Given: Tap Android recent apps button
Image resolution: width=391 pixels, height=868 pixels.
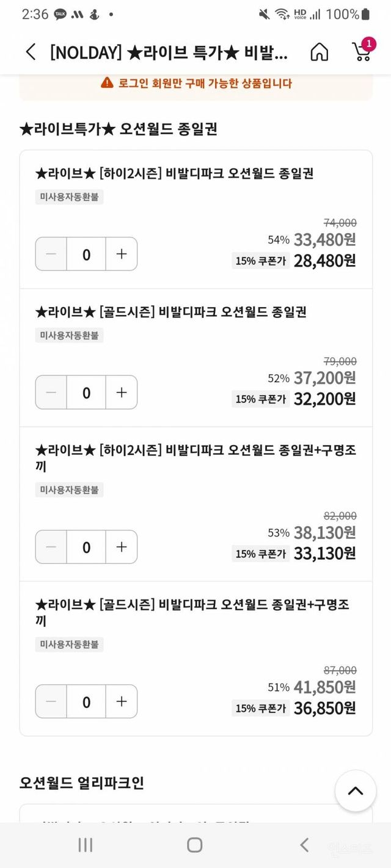Looking at the screenshot, I should coord(86,845).
